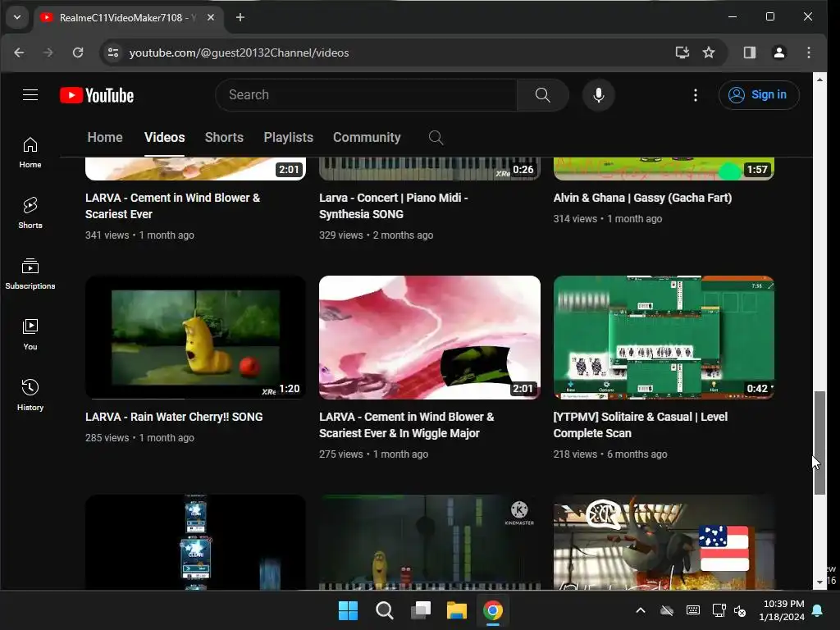Viewport: 840px width, 630px height.
Task: Open File Explorer from taskbar
Action: [457, 610]
